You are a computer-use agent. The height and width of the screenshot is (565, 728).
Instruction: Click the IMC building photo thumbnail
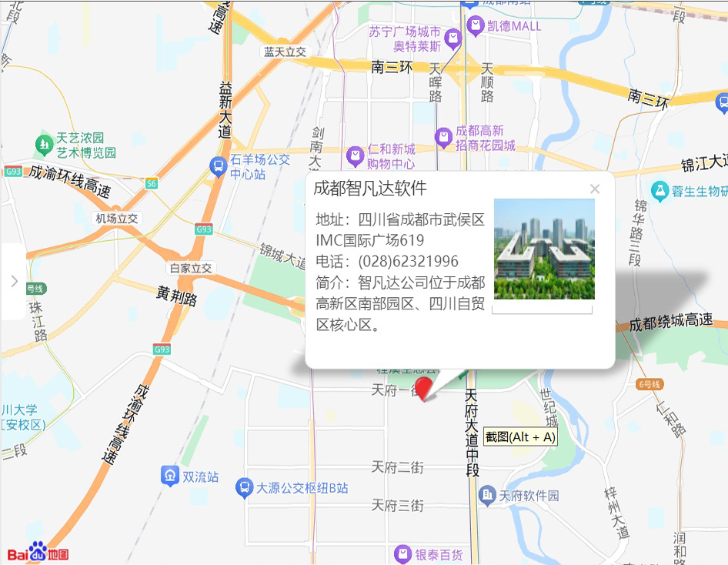544,249
